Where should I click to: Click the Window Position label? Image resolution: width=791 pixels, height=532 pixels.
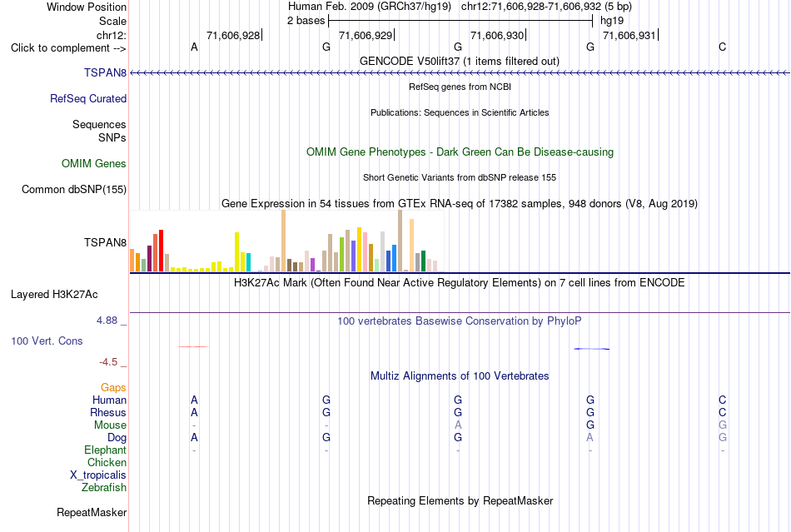[87, 7]
